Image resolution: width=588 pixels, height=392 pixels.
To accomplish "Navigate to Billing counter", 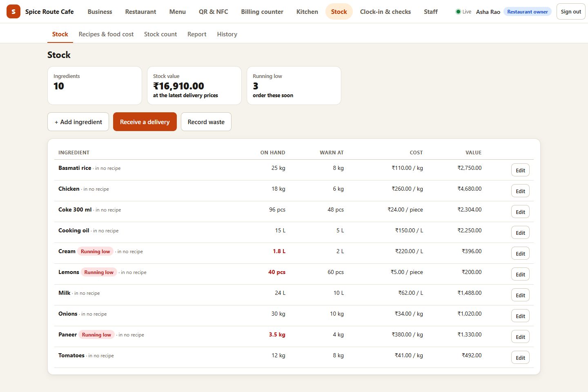I will (x=262, y=12).
